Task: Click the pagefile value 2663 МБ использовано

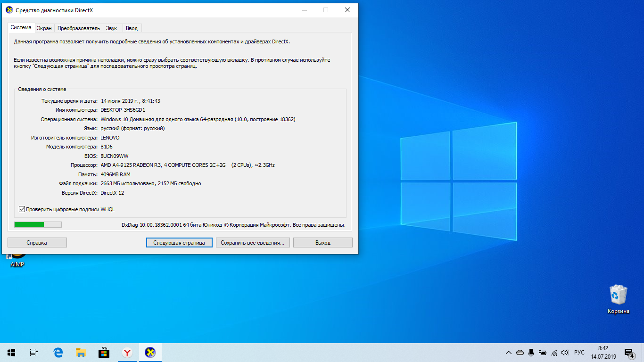Action: click(151, 183)
